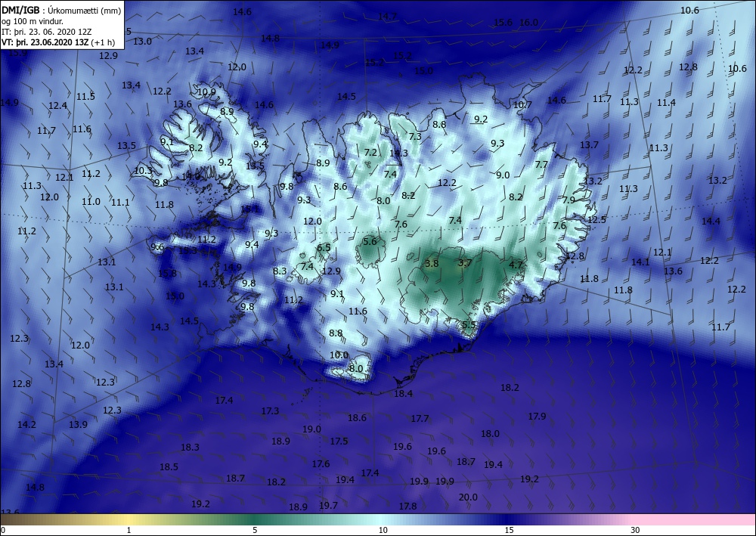This screenshot has height=536, width=756.
Task: Click the map value '3.8'
Action: point(432,263)
